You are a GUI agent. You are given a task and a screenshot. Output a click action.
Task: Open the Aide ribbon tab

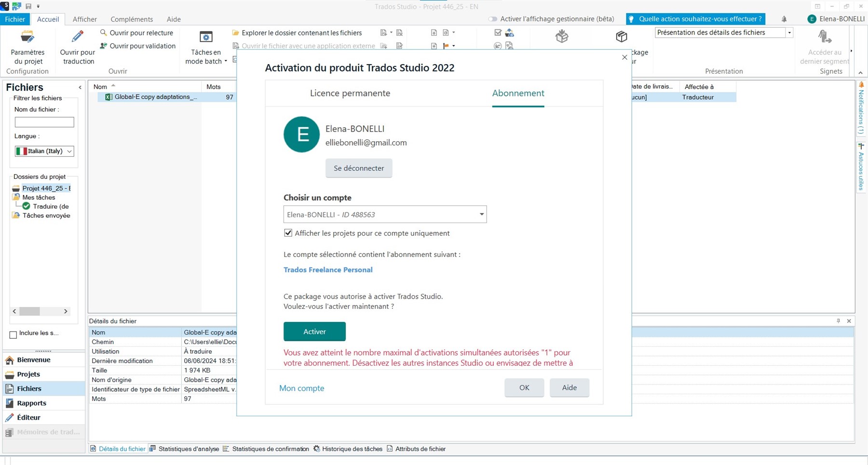tap(174, 19)
